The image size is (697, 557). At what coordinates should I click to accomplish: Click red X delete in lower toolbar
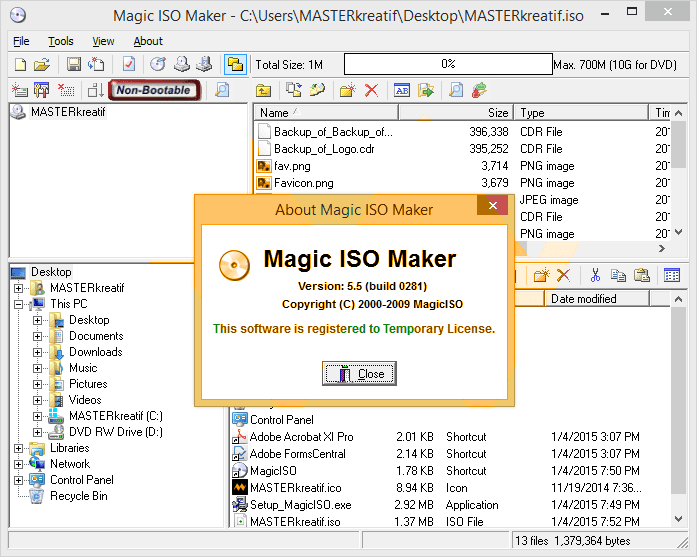point(564,275)
